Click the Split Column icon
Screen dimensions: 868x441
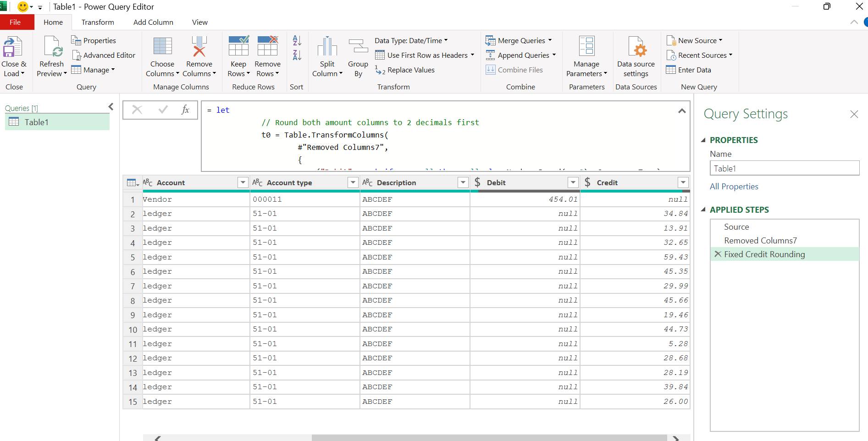click(x=327, y=46)
